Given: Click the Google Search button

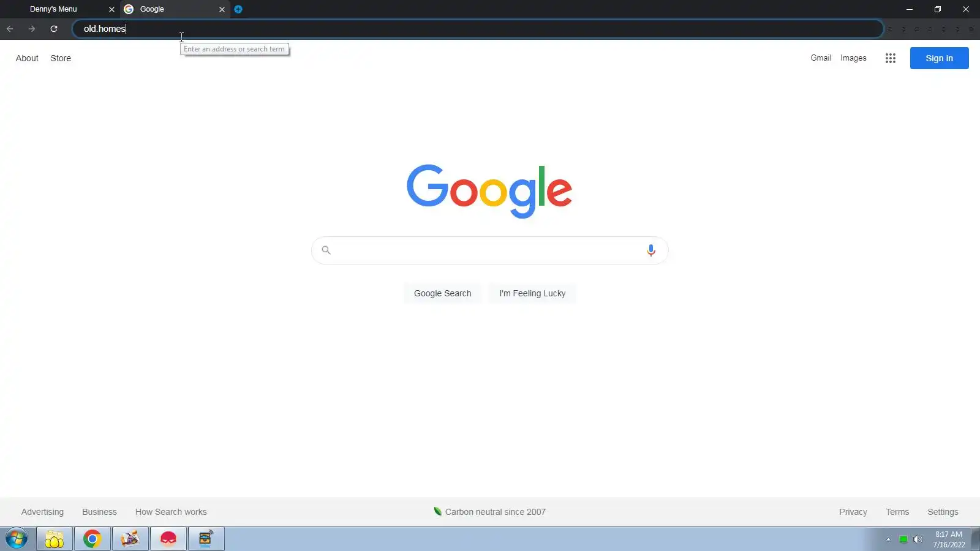Looking at the screenshot, I should click(x=442, y=293).
